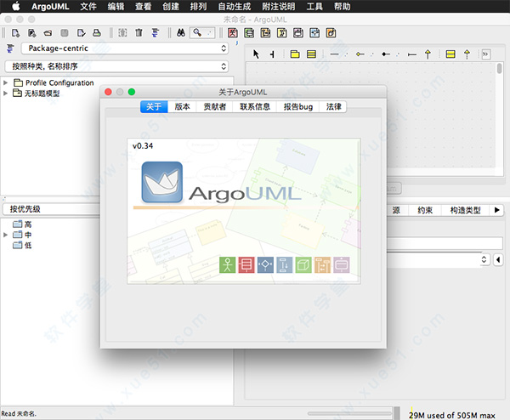The height and width of the screenshot is (420, 510).
Task: Expand the 中 priority folder
Action: [5, 235]
